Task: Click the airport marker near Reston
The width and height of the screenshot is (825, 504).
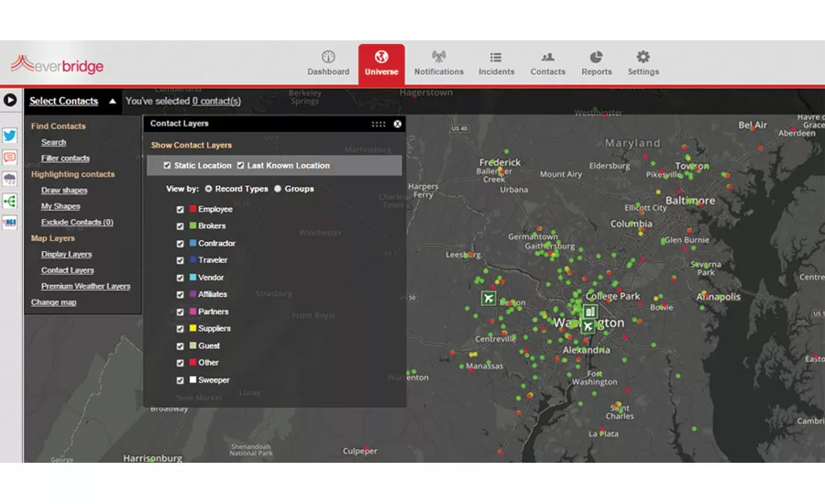Action: [x=489, y=298]
